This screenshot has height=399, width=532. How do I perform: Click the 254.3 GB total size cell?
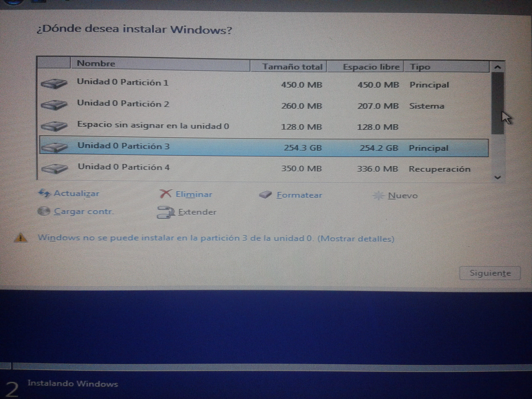click(303, 148)
